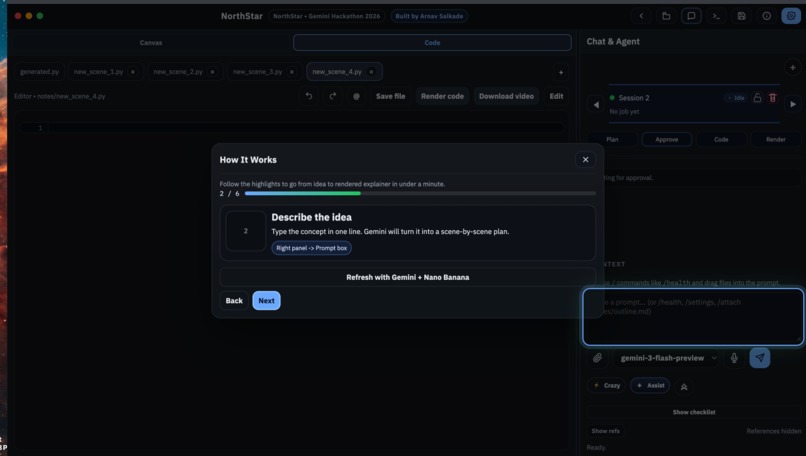806x456 pixels.
Task: Click the redo arrow in editor toolbar
Action: pos(333,96)
